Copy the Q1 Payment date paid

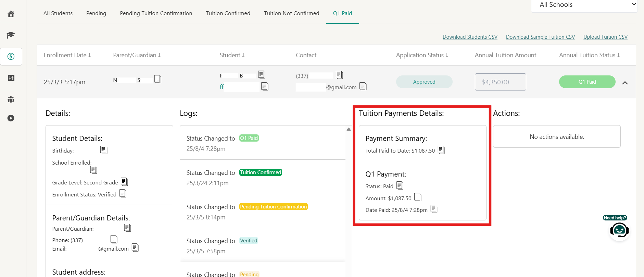point(434,209)
